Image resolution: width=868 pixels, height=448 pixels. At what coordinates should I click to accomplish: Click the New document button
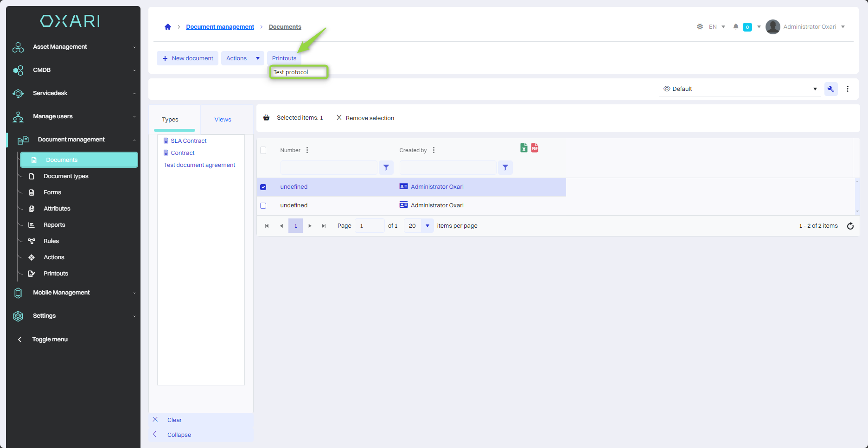(x=188, y=58)
